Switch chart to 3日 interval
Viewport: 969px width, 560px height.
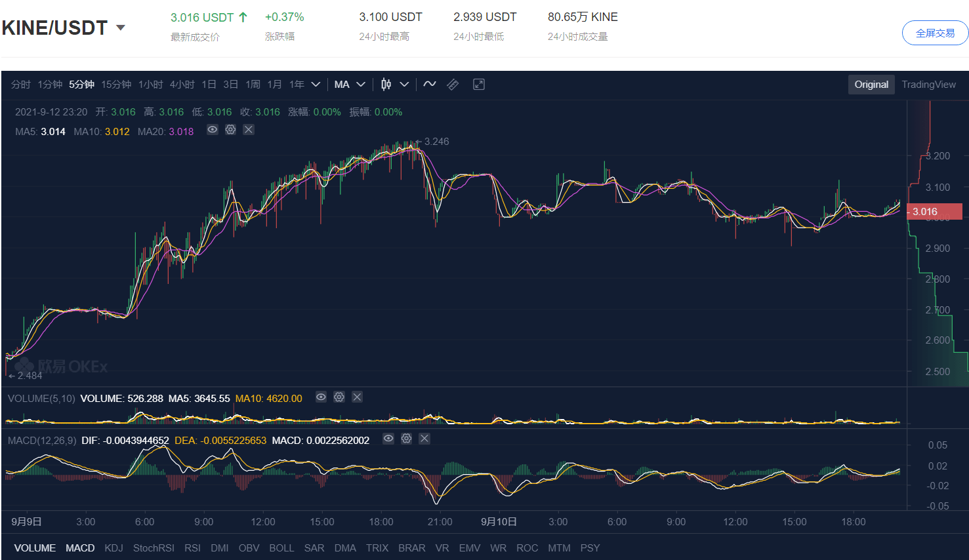(230, 85)
